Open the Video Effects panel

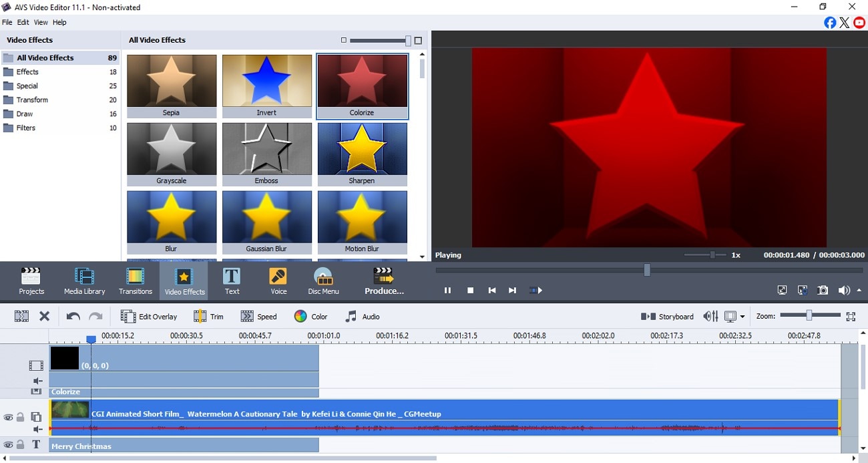click(x=184, y=281)
